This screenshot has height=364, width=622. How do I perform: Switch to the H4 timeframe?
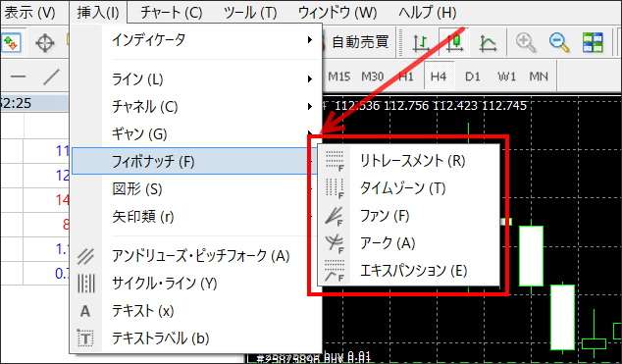click(x=439, y=77)
